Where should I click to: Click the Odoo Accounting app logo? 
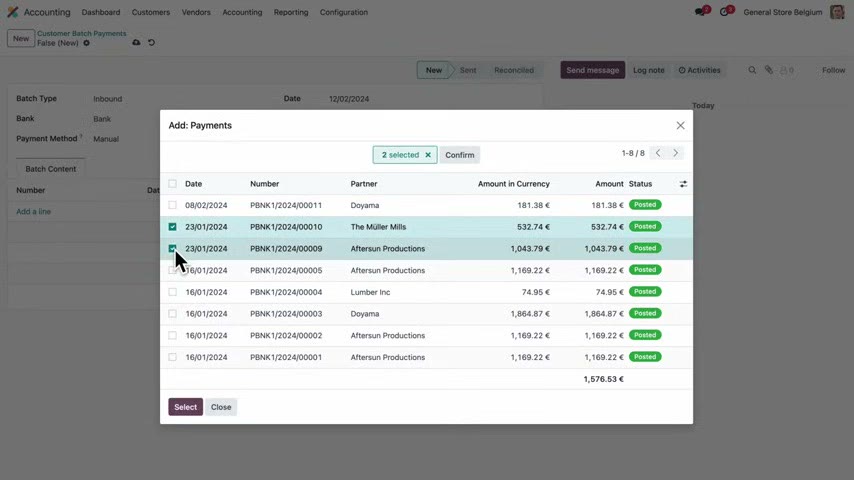point(13,12)
